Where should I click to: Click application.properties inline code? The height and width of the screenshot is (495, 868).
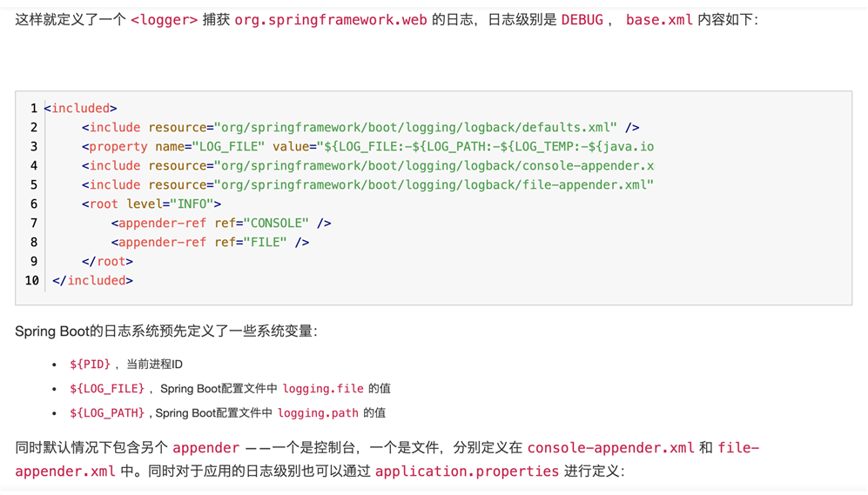[467, 472]
